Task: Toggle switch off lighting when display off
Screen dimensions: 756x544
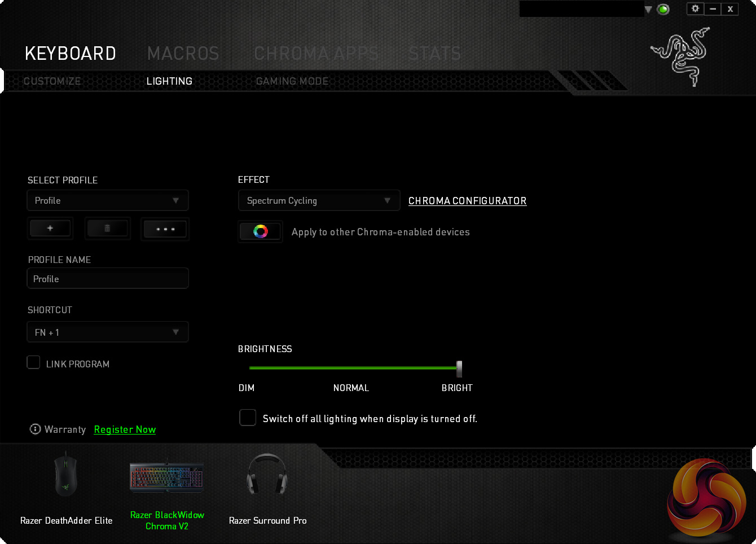Action: pyautogui.click(x=248, y=418)
